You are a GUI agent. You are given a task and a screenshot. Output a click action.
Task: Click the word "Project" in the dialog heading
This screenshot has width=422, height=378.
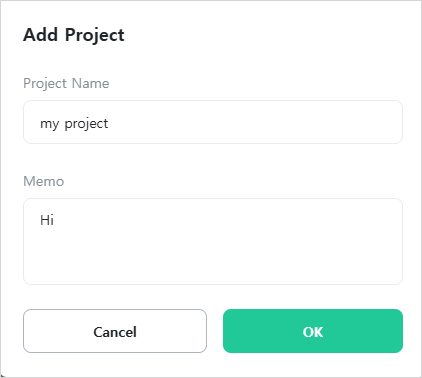tap(95, 35)
